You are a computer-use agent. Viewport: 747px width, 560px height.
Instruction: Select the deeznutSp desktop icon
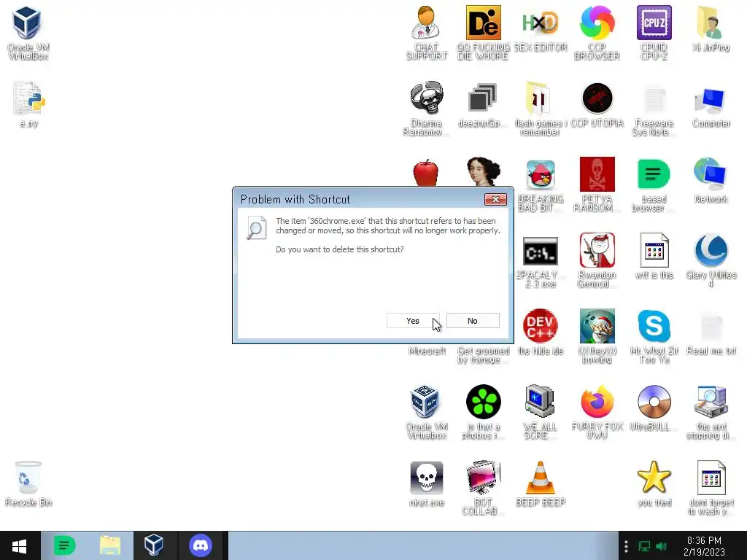point(483,105)
